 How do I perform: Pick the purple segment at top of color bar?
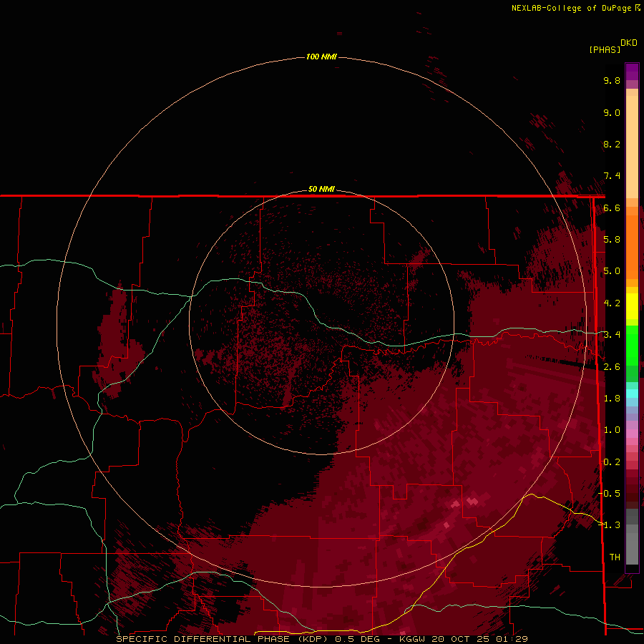632,72
